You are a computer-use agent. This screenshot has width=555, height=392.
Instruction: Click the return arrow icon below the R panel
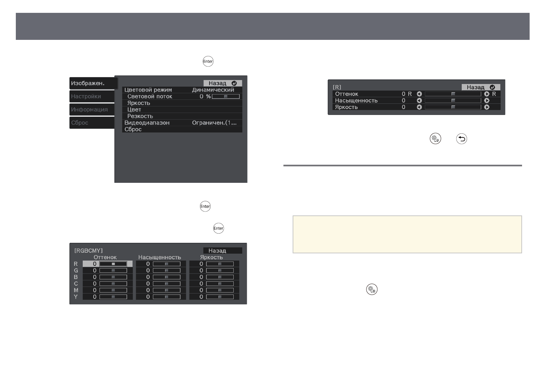click(x=461, y=139)
